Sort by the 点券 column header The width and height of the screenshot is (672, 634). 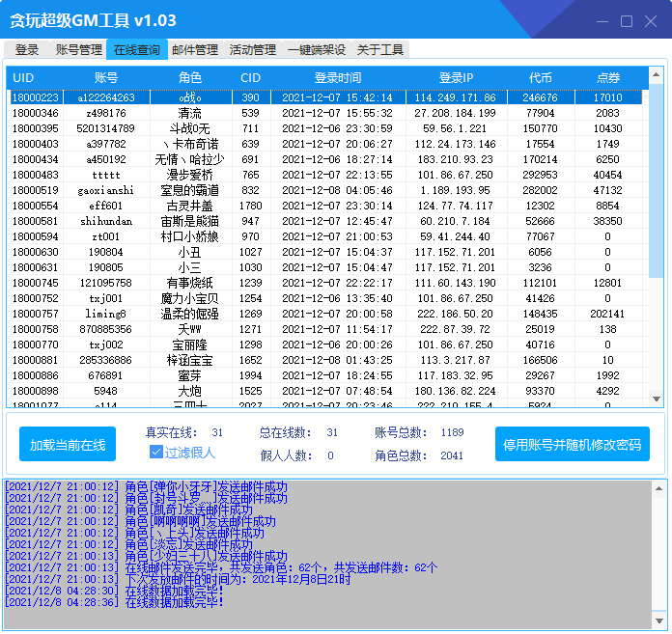[x=607, y=77]
